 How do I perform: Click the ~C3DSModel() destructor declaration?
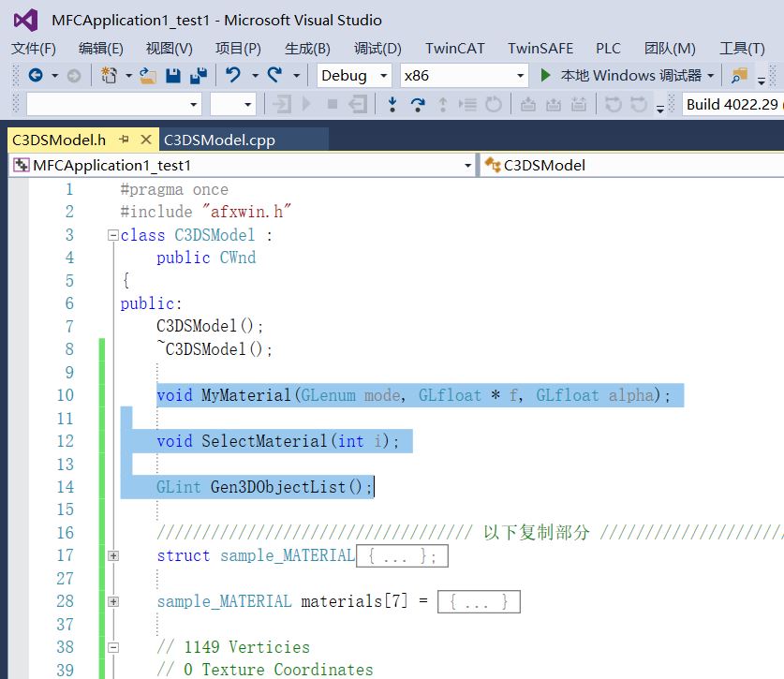point(214,348)
